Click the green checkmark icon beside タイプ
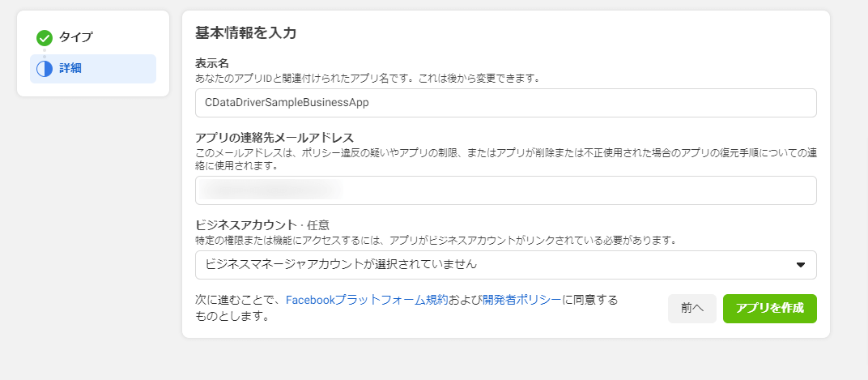This screenshot has height=380, width=868. [45, 37]
